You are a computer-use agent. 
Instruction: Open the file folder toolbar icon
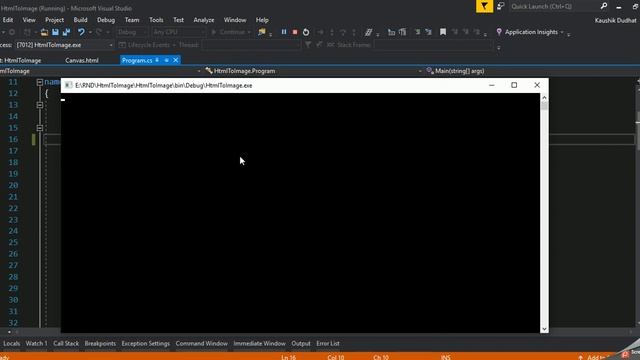(44, 32)
